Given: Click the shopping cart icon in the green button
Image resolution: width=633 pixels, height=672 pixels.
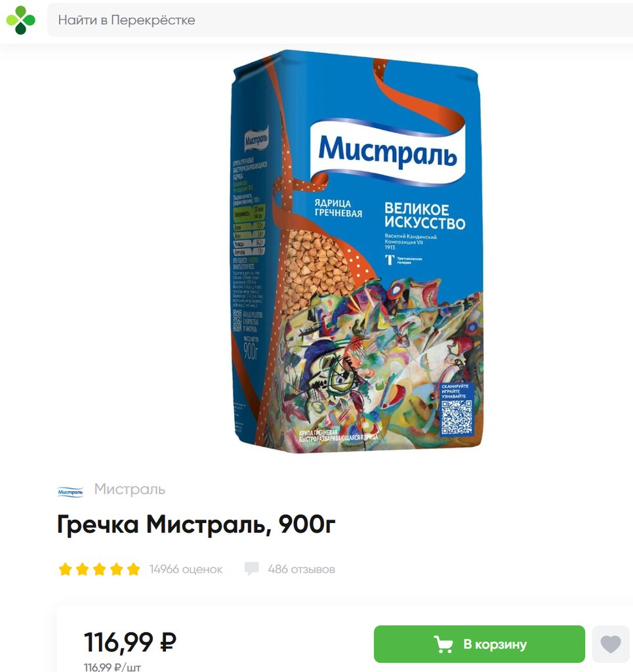Looking at the screenshot, I should pos(443,644).
